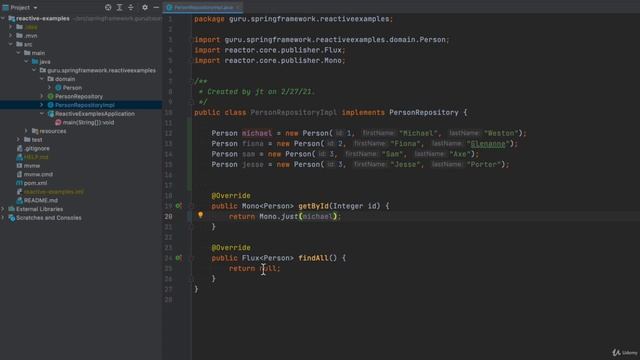This screenshot has width=640, height=360.
Task: Expand the resources folder
Action: point(26,131)
